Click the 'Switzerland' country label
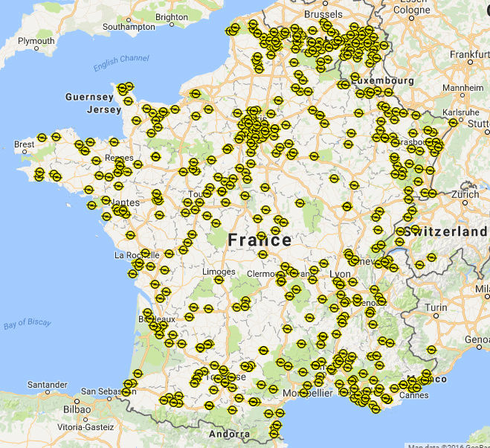 (x=445, y=232)
